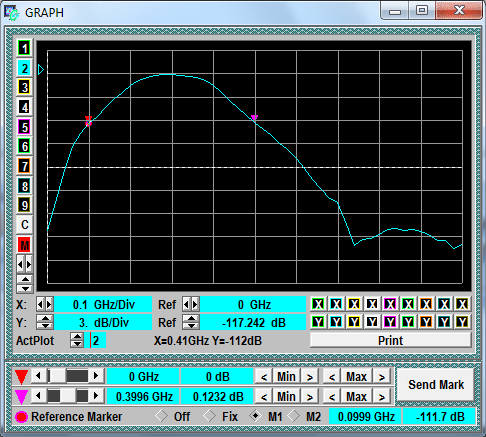Toggle the second cyan X autoscale button
The height and width of the screenshot is (437, 486).
336,304
